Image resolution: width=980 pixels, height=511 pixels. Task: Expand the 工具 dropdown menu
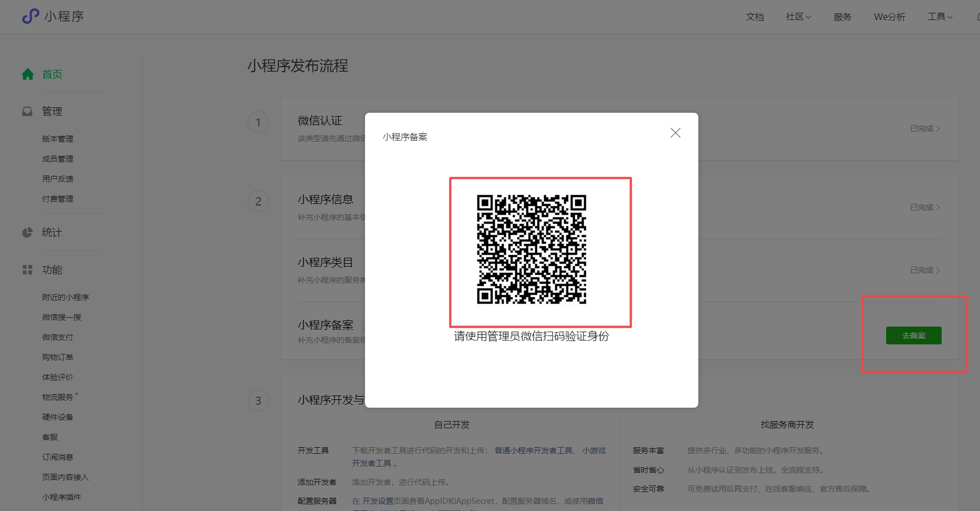coord(940,17)
